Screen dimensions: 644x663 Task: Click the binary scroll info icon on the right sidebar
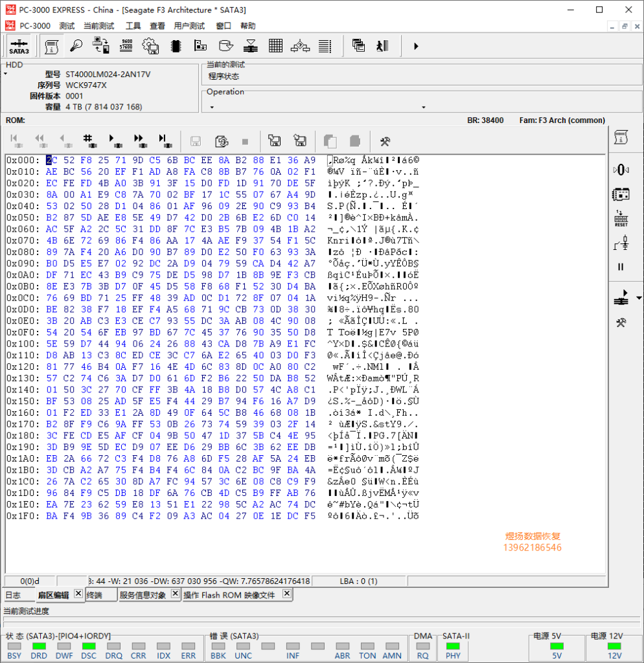click(621, 137)
